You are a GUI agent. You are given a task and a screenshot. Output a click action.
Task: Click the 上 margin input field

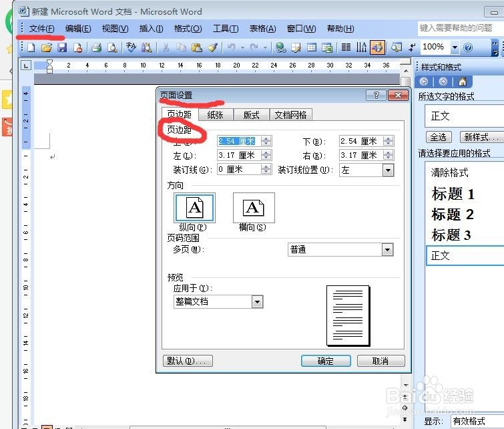pyautogui.click(x=239, y=141)
